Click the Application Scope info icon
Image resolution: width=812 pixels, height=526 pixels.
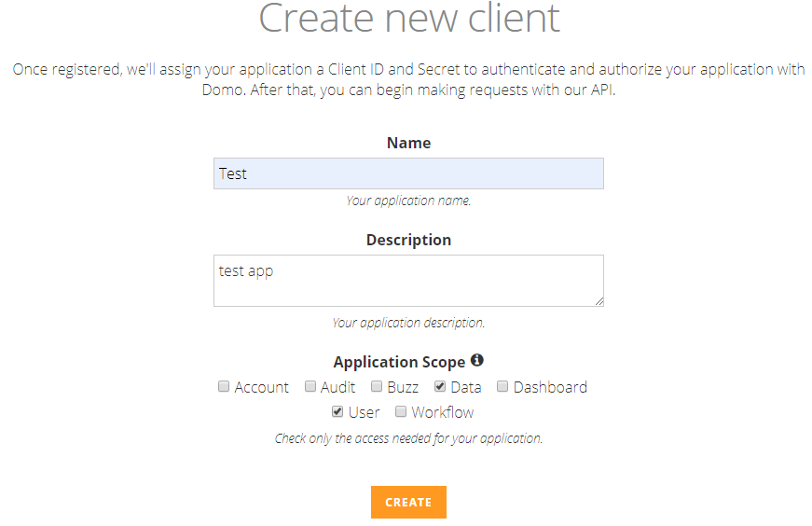477,360
